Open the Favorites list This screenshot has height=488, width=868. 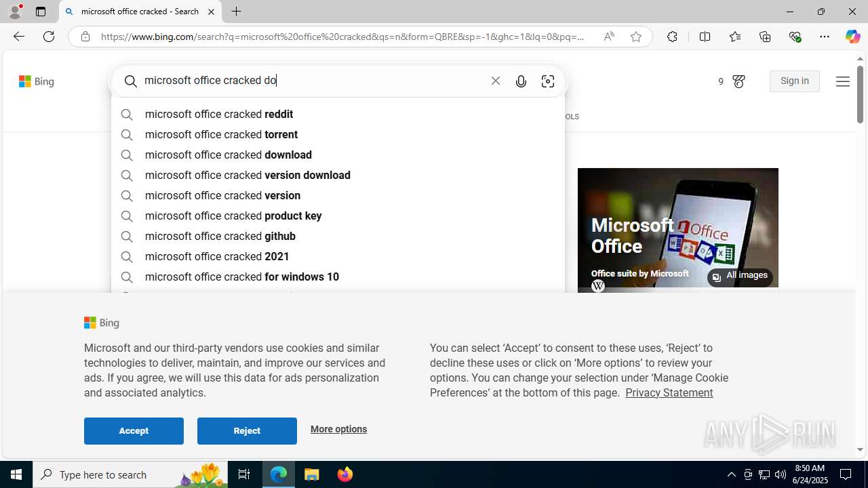click(x=734, y=37)
